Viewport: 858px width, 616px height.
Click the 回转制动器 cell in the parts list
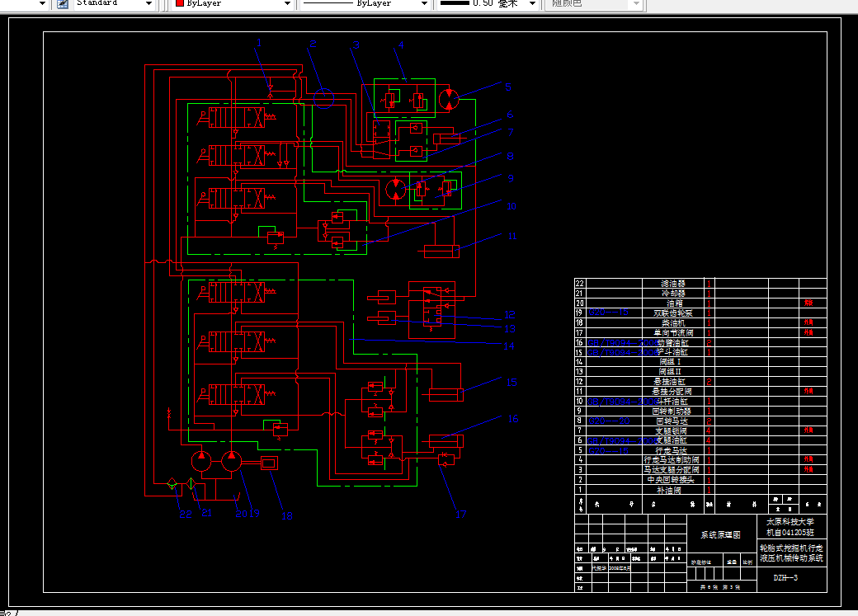[672, 411]
